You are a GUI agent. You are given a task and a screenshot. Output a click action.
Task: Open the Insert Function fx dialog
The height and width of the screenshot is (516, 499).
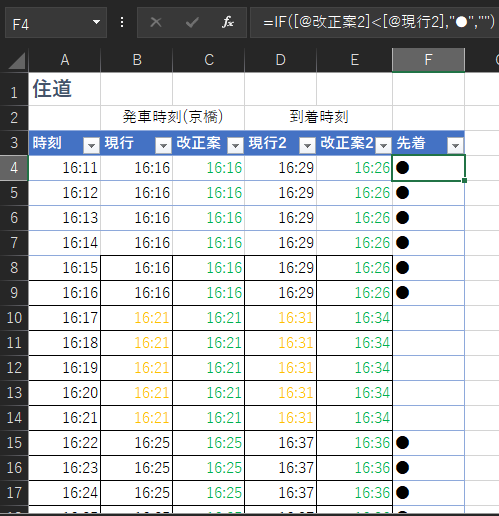point(228,23)
